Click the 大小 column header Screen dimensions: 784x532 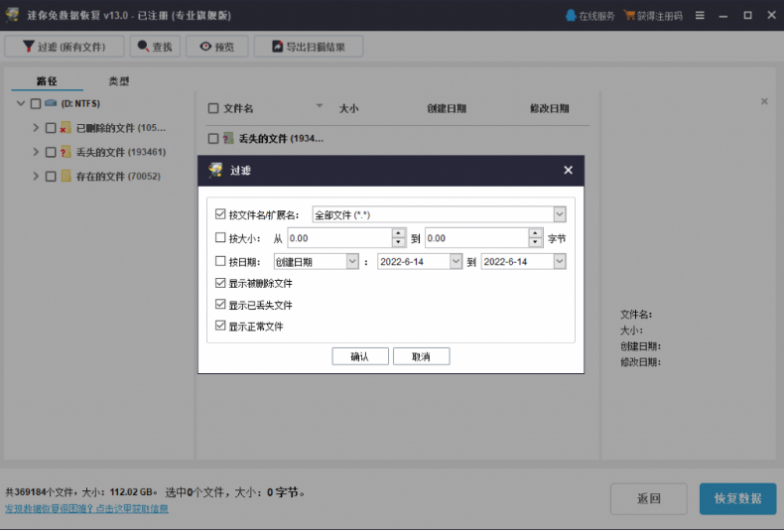[x=348, y=108]
